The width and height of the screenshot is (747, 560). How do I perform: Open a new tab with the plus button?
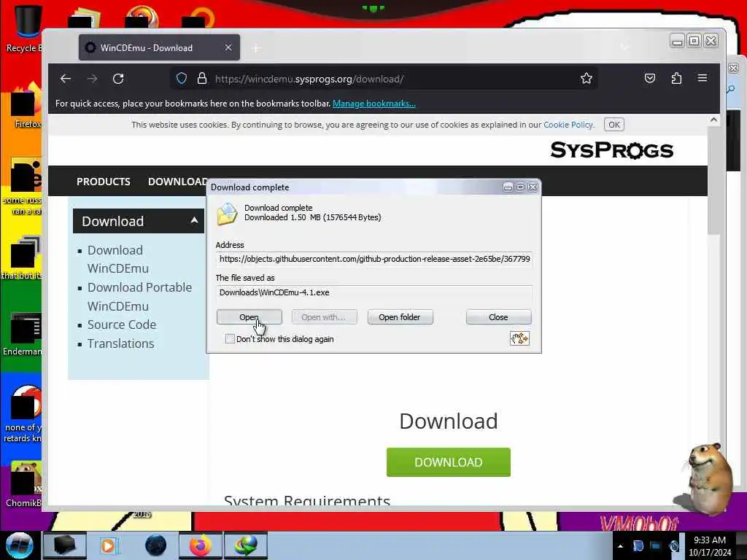point(256,48)
